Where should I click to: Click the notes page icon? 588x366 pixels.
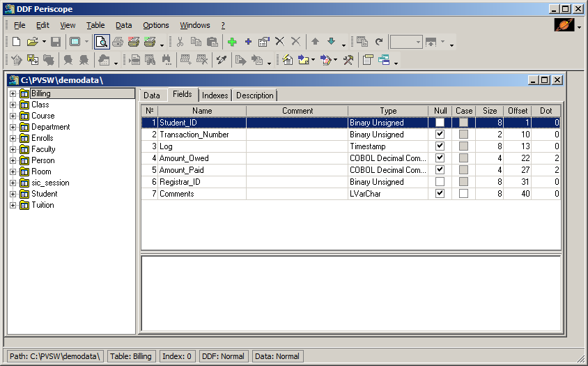click(x=368, y=60)
